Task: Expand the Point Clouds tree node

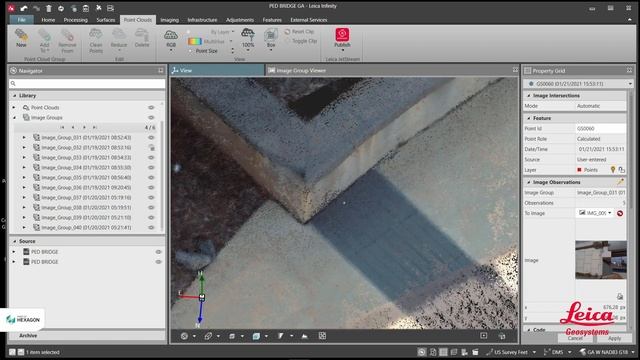Action: [x=14, y=107]
